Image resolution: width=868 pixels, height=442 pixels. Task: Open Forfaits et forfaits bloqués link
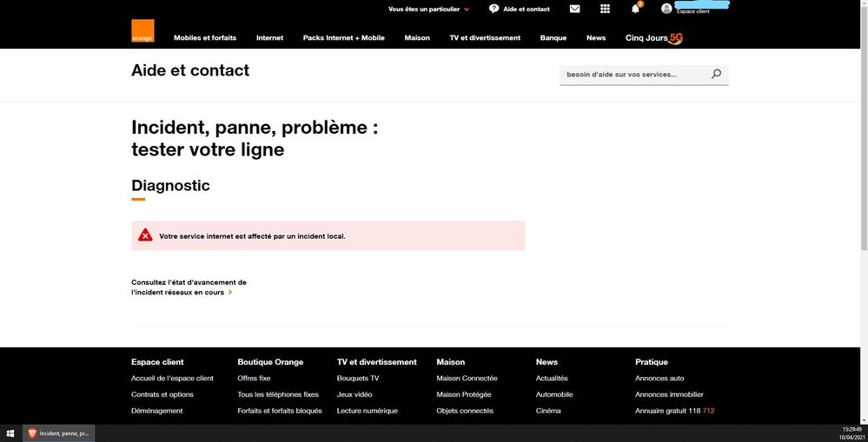pos(280,411)
